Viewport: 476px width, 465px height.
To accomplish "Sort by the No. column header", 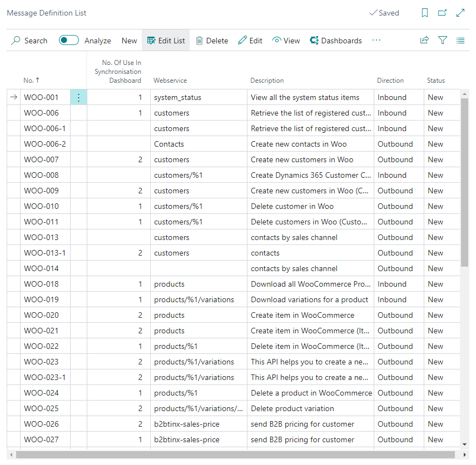I will coord(32,81).
